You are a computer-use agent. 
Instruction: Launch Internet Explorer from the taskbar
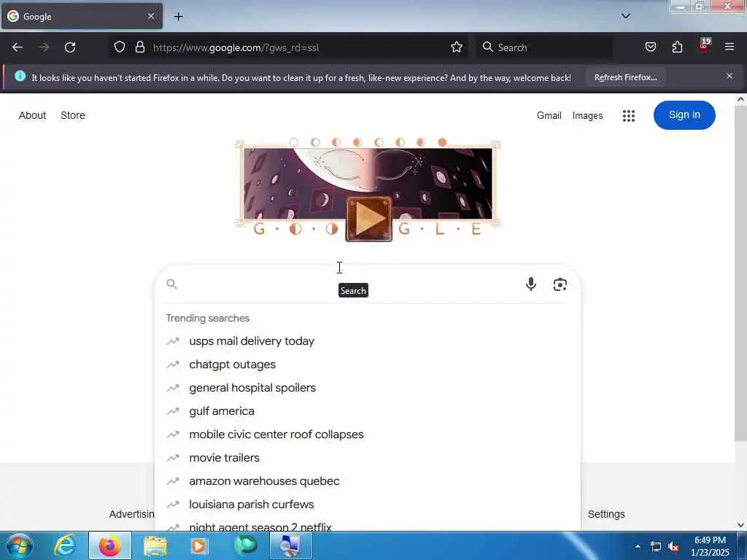pos(65,545)
